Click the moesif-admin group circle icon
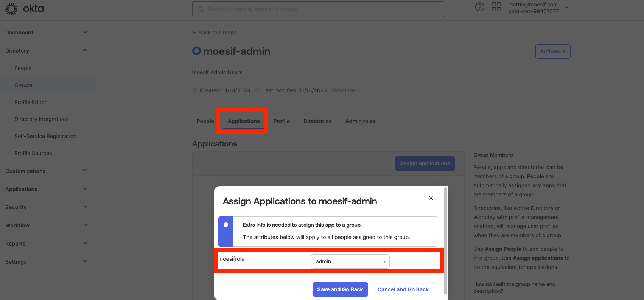The height and width of the screenshot is (300, 644). point(196,51)
